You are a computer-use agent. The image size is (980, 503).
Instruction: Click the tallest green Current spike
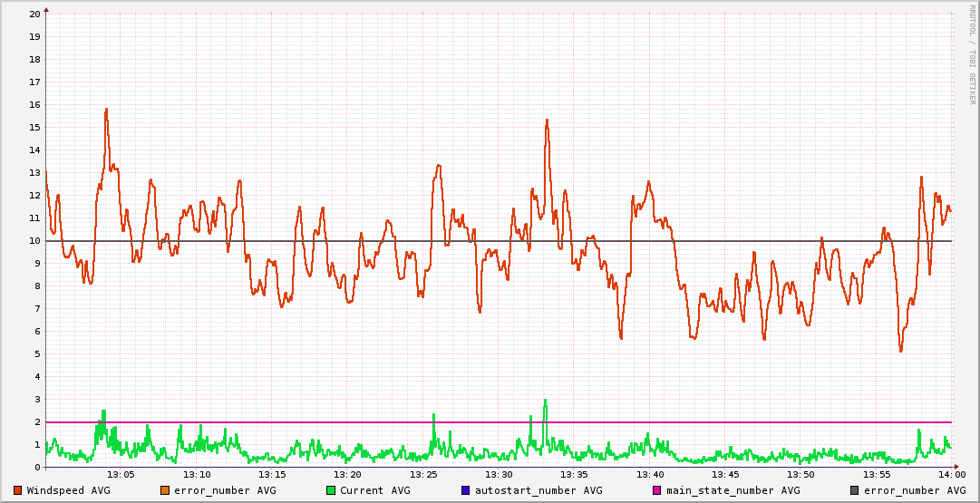(x=545, y=401)
